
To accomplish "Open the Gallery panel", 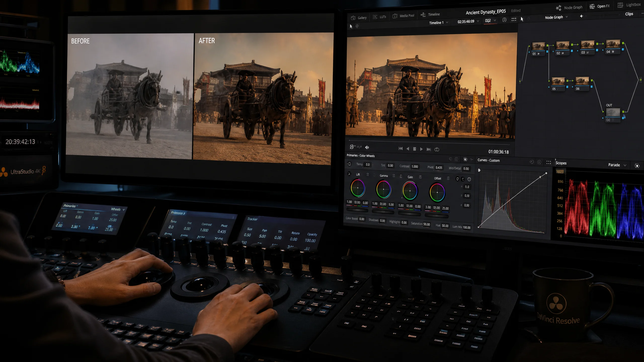I will pos(358,18).
